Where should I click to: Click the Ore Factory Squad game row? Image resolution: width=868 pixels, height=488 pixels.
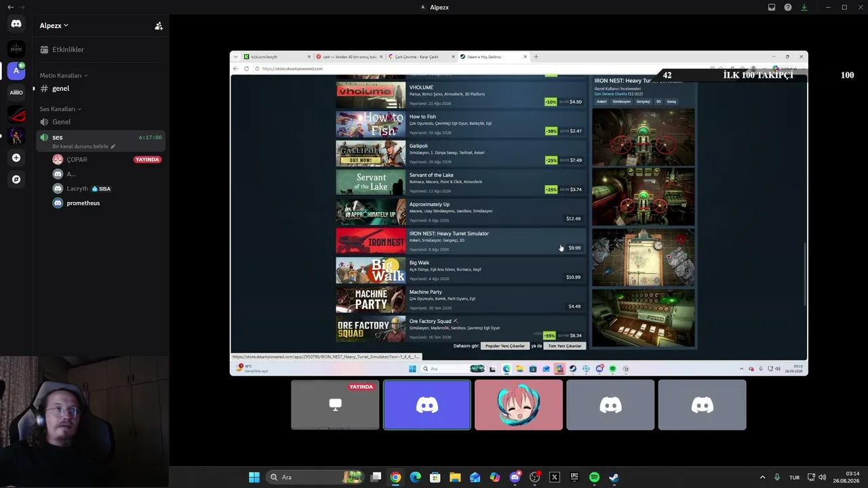(460, 328)
